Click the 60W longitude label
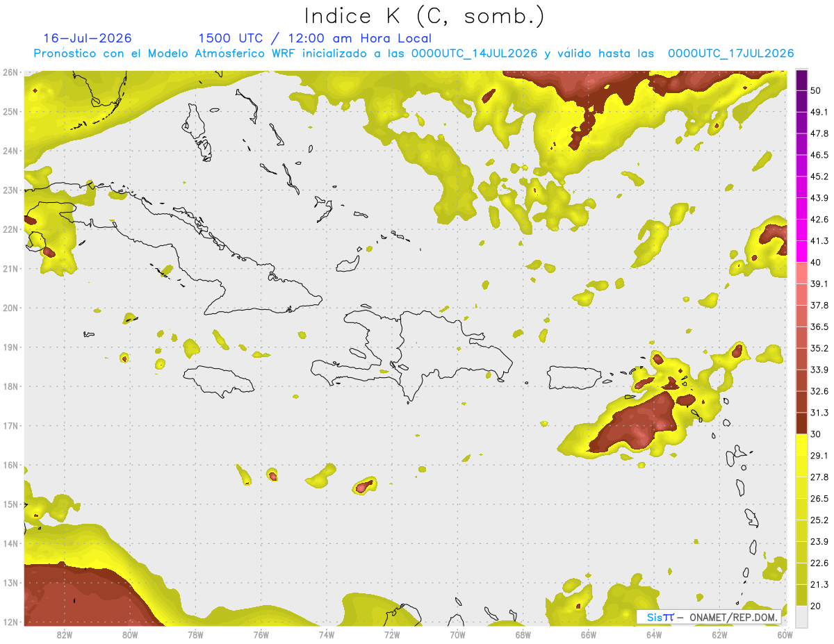Screen dimensions: 834x644 (785, 634)
